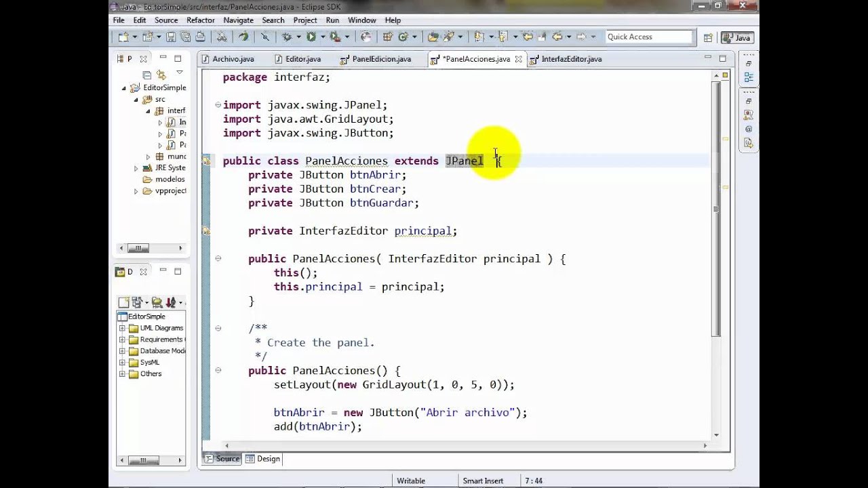Open the Navigate menu
Image resolution: width=868 pixels, height=488 pixels.
tap(239, 20)
